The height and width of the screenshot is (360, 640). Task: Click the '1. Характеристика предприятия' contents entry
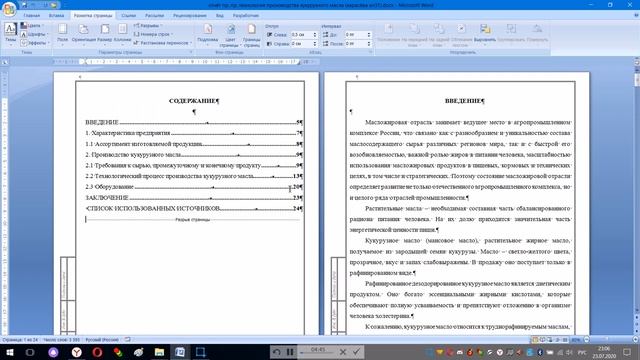tap(194, 133)
